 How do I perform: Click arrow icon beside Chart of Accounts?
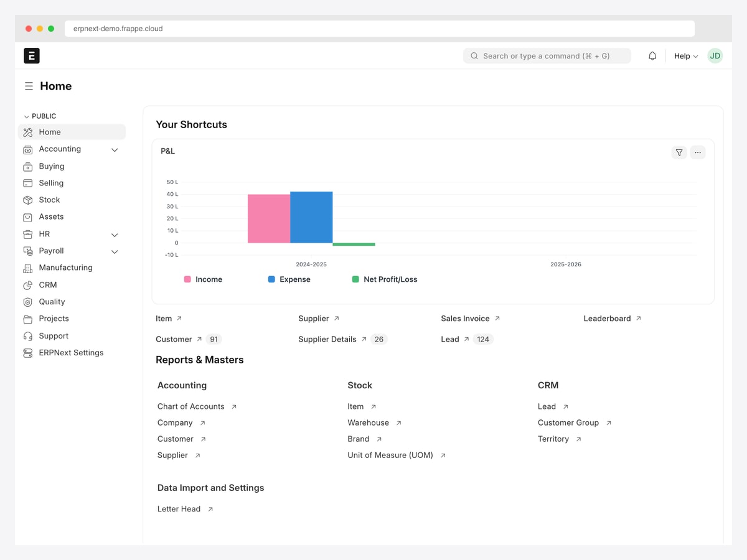[x=234, y=407]
